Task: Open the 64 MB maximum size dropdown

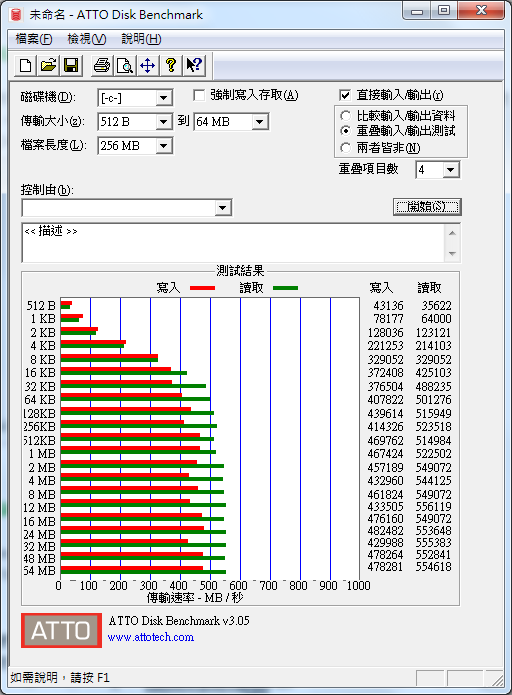Action: (260, 122)
